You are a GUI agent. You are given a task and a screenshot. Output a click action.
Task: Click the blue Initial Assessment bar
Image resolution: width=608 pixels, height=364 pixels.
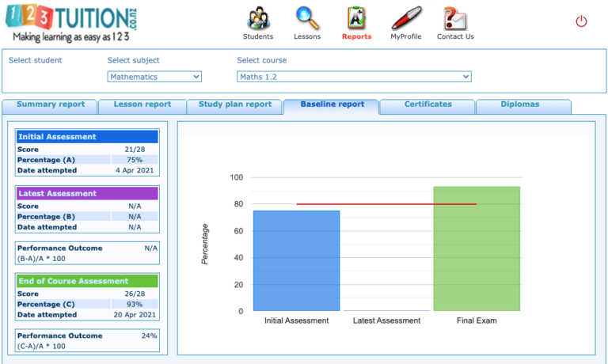click(x=297, y=260)
